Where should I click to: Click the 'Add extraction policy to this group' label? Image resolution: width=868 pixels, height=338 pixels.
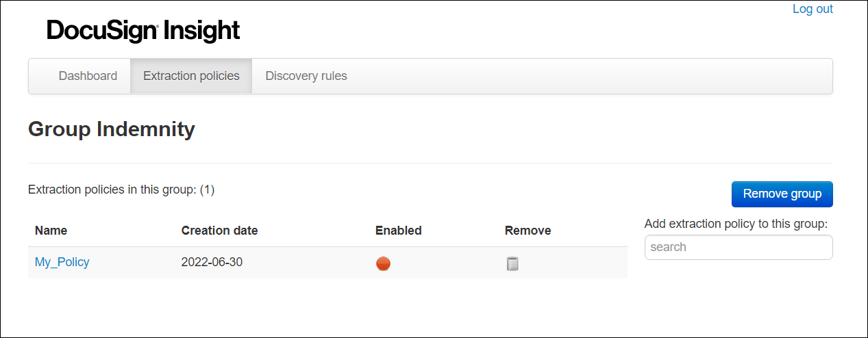736,224
